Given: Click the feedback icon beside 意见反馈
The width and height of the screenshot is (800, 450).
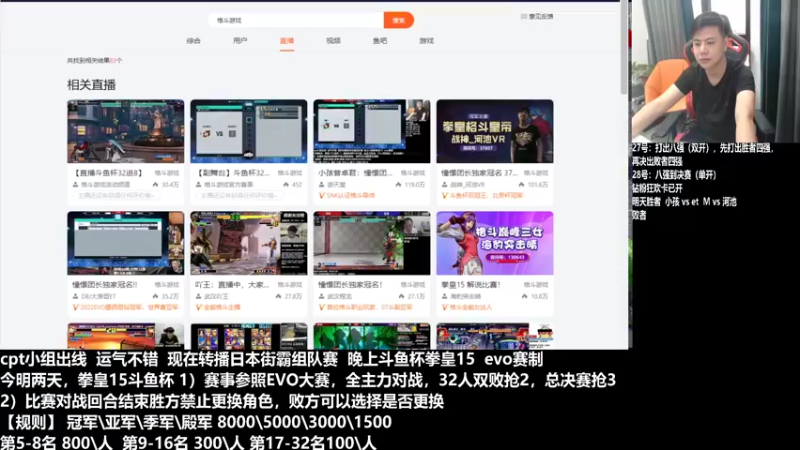Looking at the screenshot, I should (523, 16).
